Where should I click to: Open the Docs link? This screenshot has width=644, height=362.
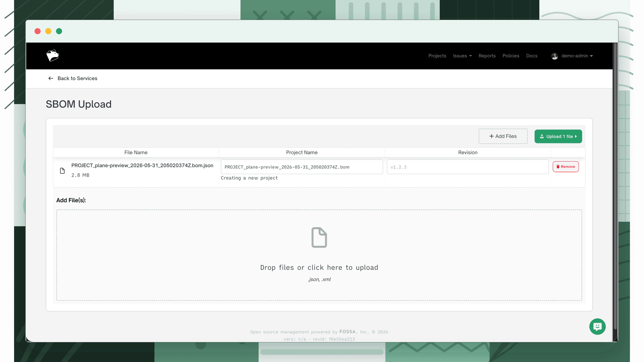tap(532, 56)
